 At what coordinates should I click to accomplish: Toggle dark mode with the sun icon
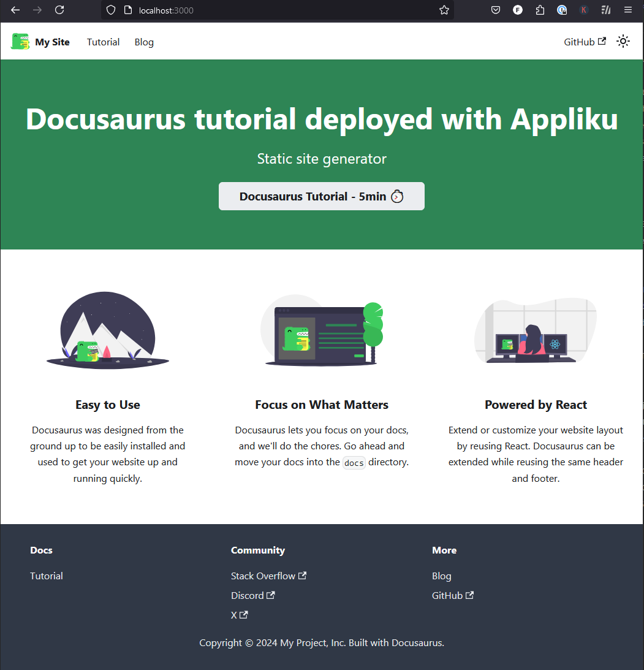[x=623, y=41]
